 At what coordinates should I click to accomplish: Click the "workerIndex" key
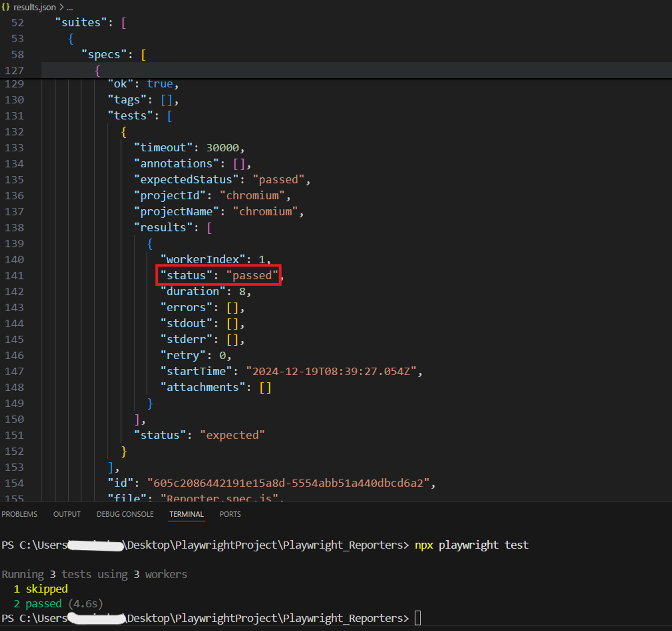[203, 259]
